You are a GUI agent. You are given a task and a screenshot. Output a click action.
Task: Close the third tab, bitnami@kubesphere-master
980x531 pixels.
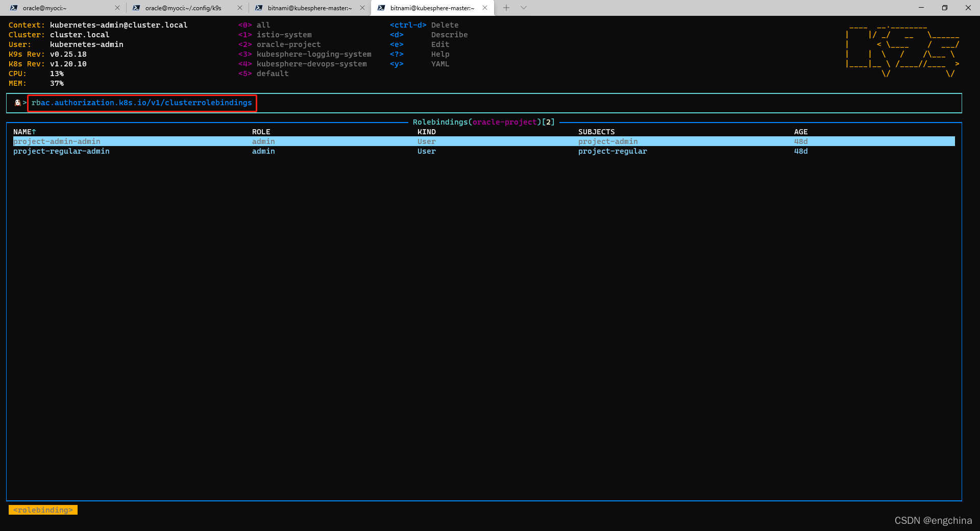[362, 8]
